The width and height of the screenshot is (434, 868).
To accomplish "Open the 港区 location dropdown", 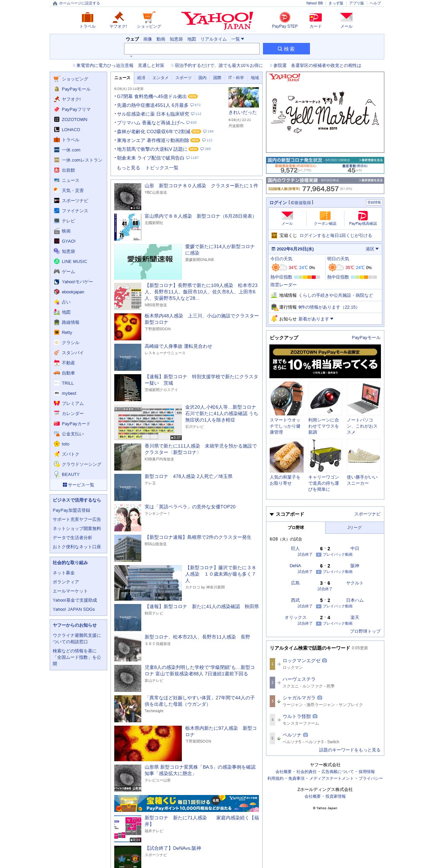I will (x=372, y=249).
